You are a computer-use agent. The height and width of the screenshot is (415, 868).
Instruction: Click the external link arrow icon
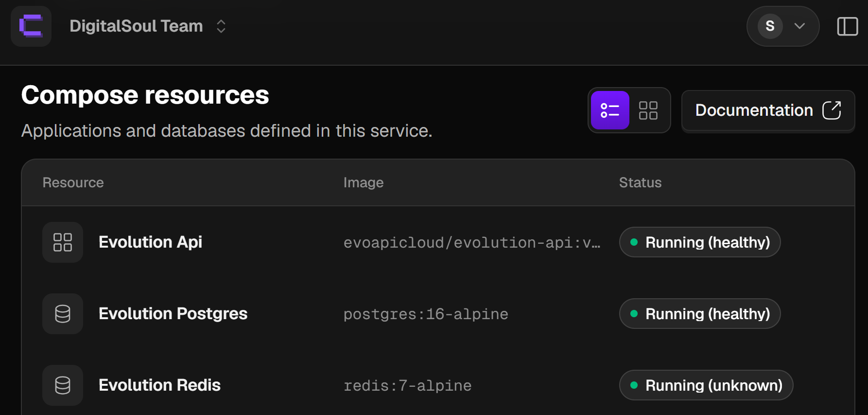[x=832, y=110]
